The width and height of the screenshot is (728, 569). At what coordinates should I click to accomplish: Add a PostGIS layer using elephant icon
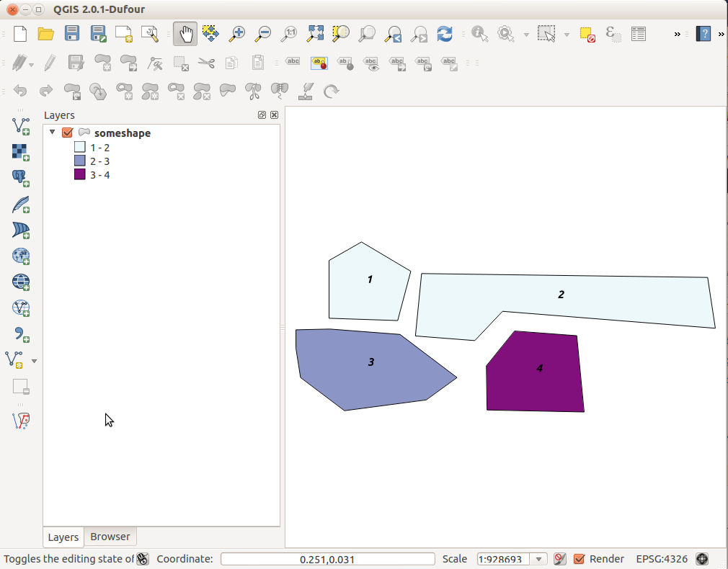coord(21,179)
